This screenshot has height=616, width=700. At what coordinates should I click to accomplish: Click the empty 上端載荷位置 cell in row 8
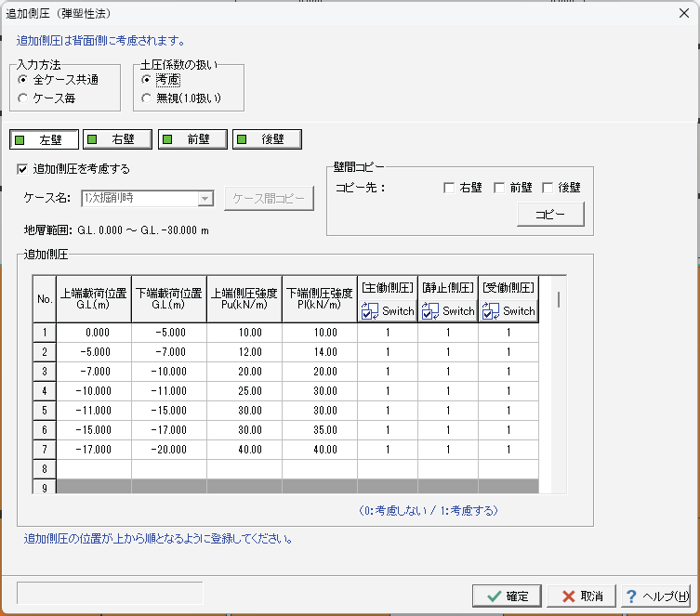[94, 468]
